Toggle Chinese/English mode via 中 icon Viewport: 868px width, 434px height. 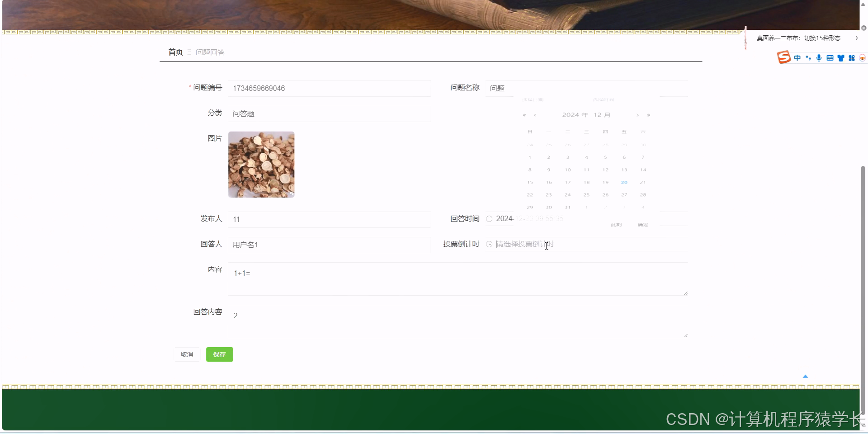797,57
